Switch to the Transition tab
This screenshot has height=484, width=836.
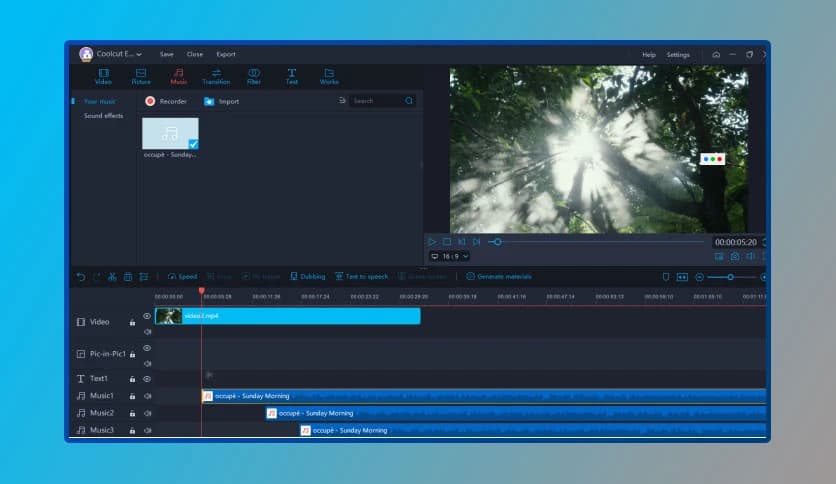[x=216, y=76]
